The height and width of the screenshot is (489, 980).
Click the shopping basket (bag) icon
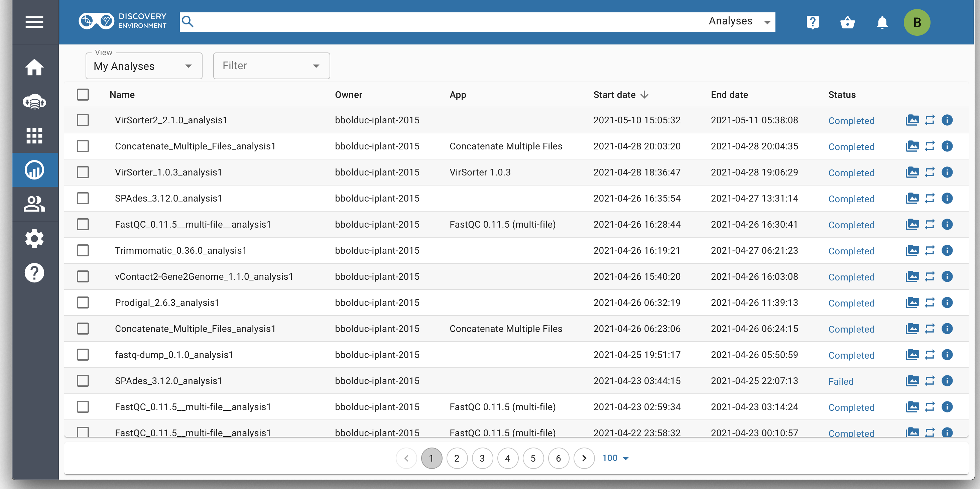(847, 22)
